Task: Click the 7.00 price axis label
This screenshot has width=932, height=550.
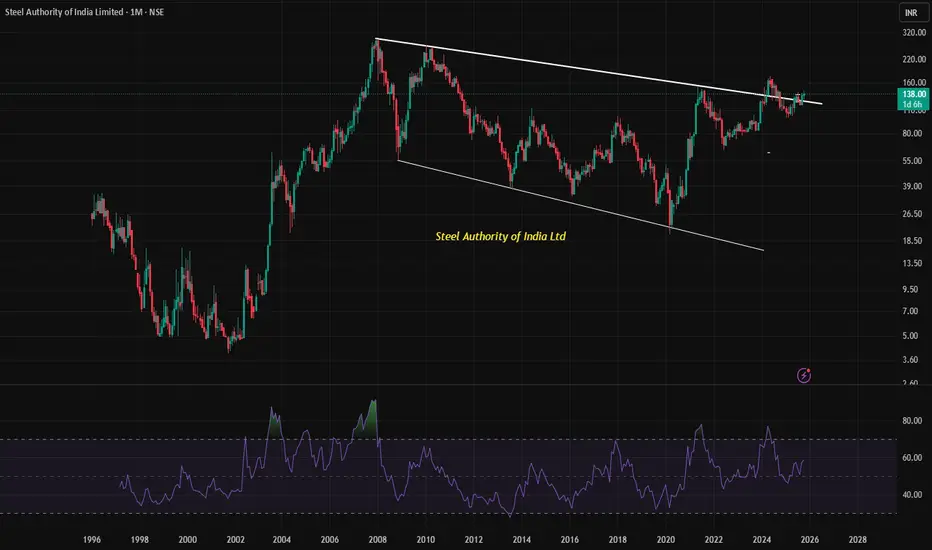Action: click(910, 312)
